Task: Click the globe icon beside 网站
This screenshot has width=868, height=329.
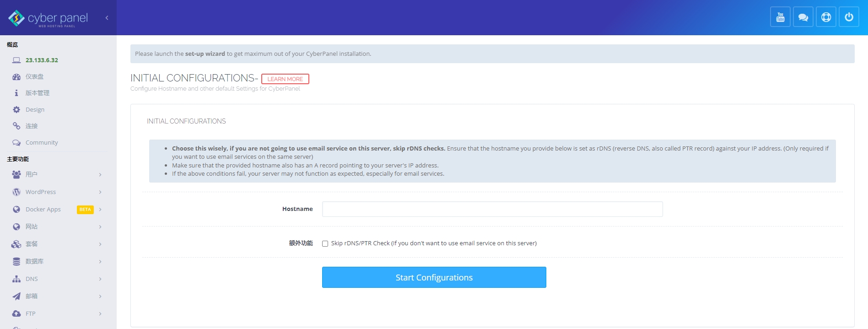Action: click(x=16, y=227)
